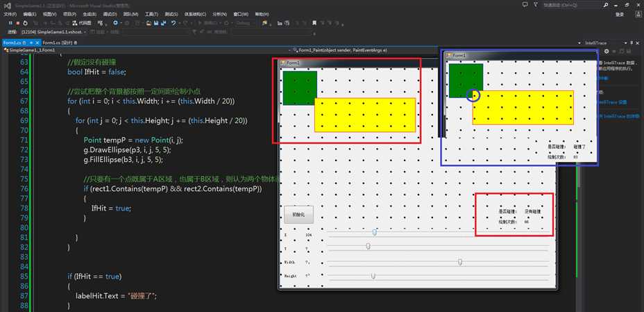Open the feedback speech-bubble icon
Image resolution: width=644 pixels, height=312 pixels.
(x=525, y=5)
